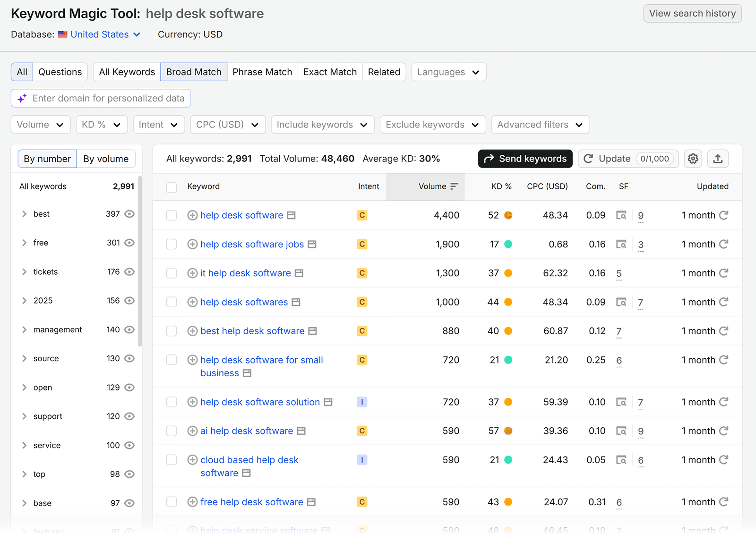Screen dimensions: 756x541
Task: Toggle eye visibility for 'tickets' group
Action: click(129, 272)
